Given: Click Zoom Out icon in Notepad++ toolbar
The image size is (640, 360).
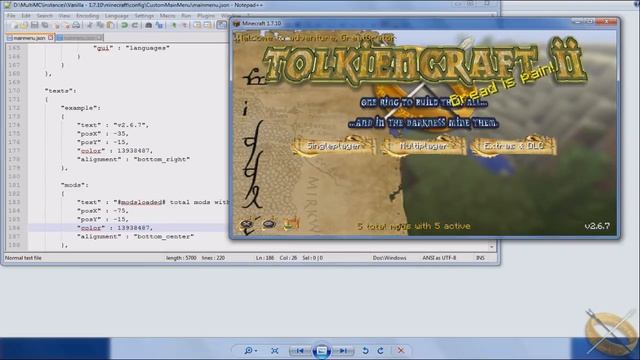Looking at the screenshot, I should [x=184, y=25].
